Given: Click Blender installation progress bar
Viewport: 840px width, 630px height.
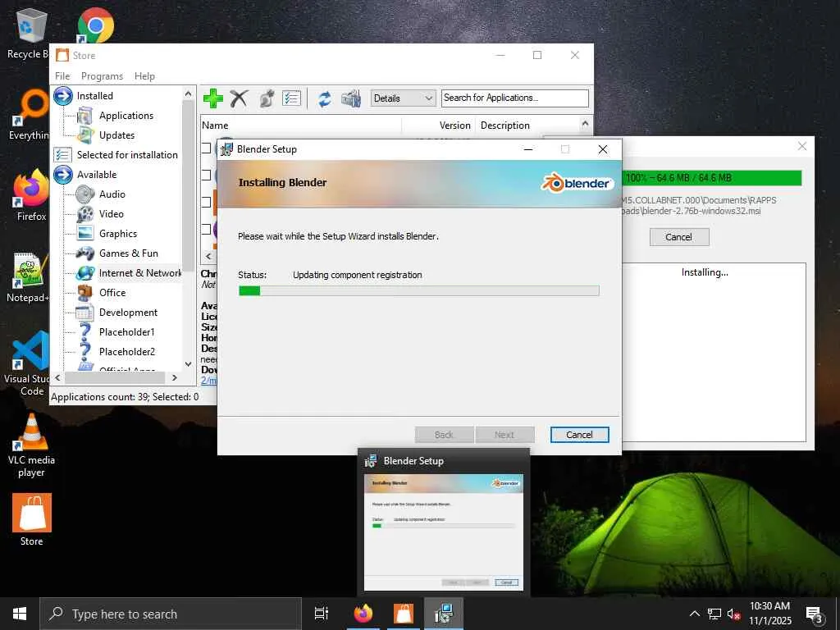Looking at the screenshot, I should click(418, 291).
